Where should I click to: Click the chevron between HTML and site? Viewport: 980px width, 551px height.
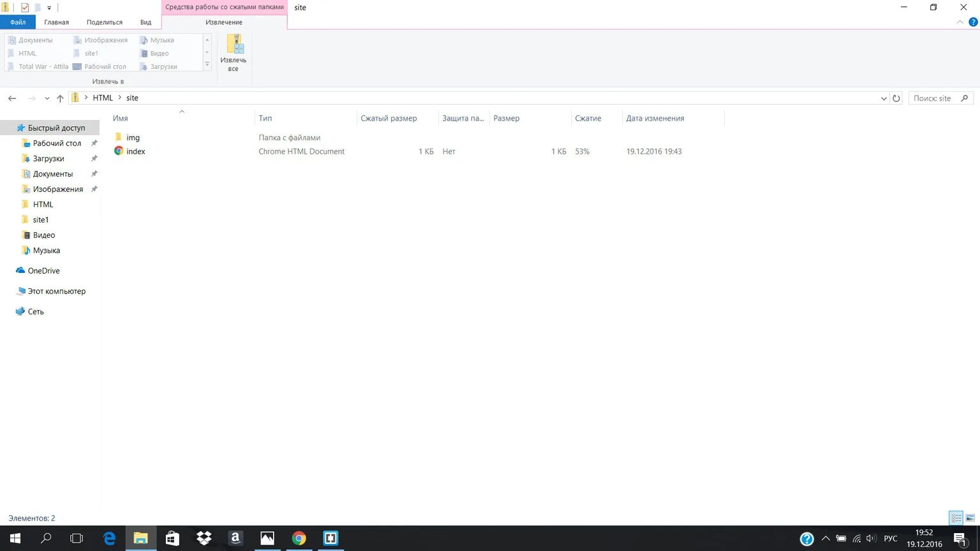coord(119,98)
